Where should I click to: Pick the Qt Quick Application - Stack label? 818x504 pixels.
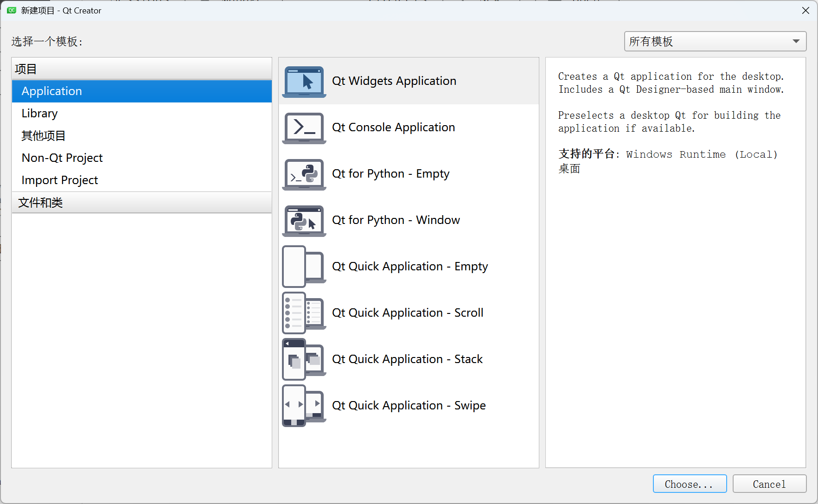pos(407,359)
